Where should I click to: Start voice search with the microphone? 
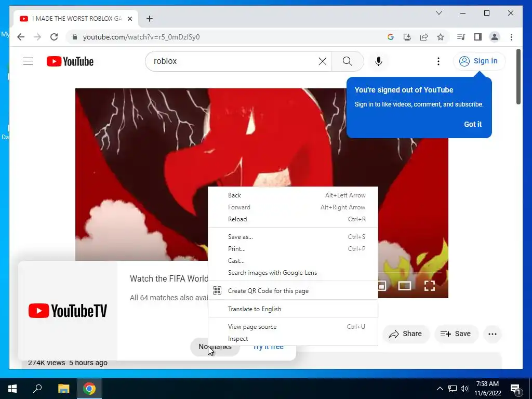point(379,61)
